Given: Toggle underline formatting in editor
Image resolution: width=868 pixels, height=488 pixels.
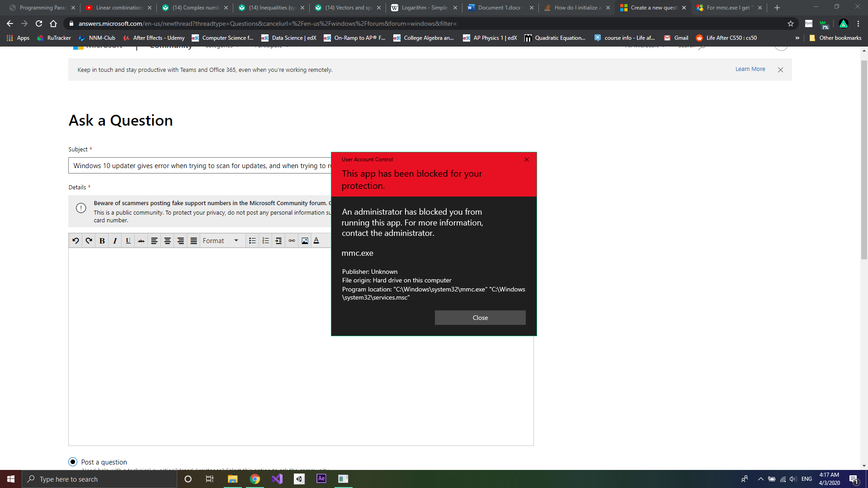Looking at the screenshot, I should click(x=128, y=241).
